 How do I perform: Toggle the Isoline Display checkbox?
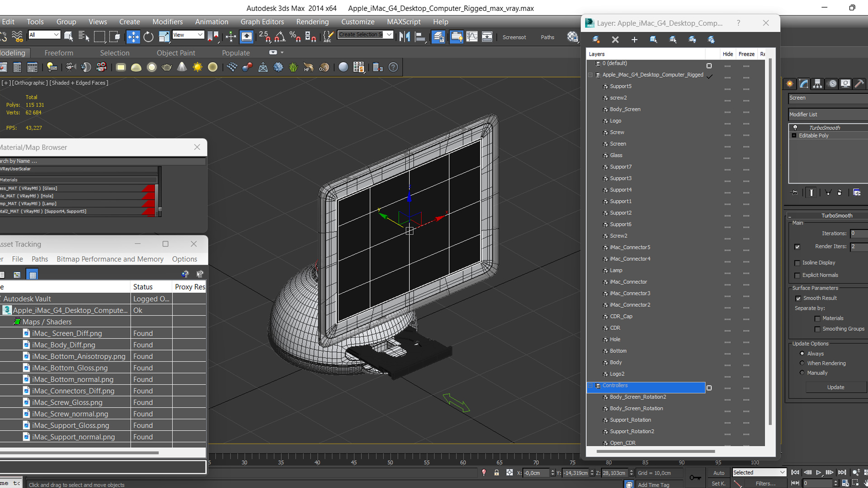point(797,263)
